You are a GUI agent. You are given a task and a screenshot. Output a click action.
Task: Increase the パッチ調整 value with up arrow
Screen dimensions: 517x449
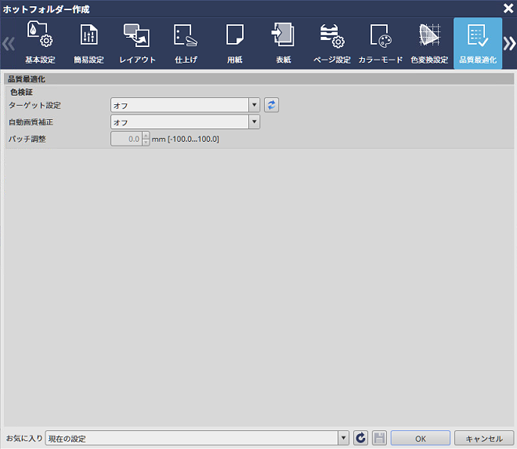[x=146, y=135]
